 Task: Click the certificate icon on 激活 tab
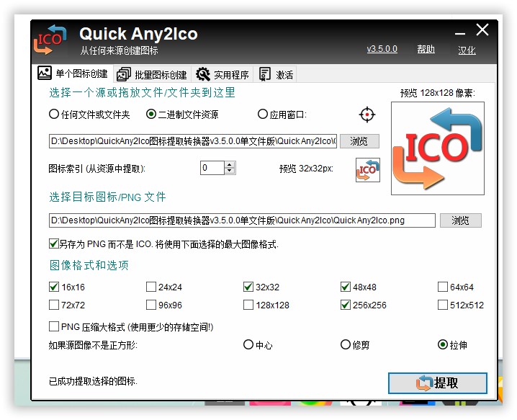264,75
